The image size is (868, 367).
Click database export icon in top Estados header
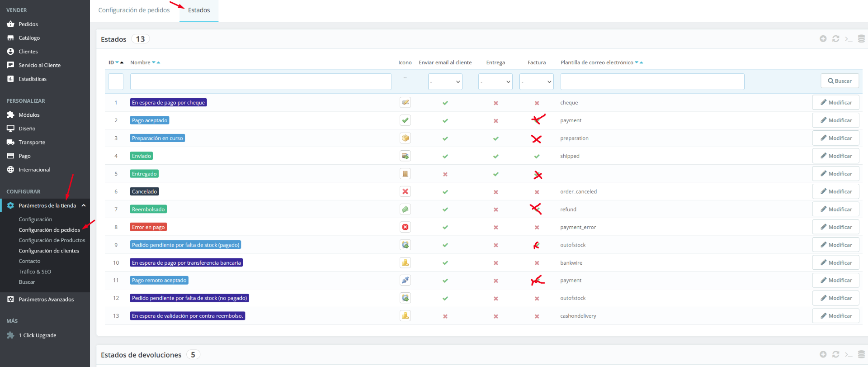tap(861, 39)
